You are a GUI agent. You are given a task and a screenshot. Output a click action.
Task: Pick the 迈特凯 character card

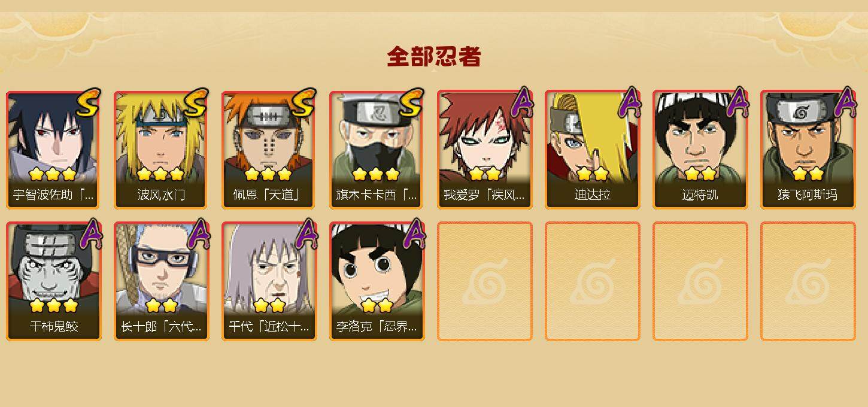(700, 150)
